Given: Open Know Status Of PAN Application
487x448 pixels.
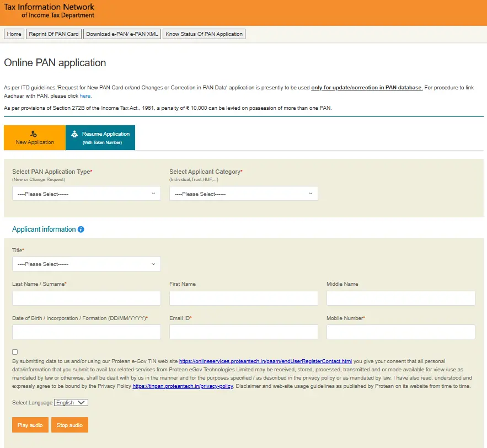Looking at the screenshot, I should click(x=204, y=34).
